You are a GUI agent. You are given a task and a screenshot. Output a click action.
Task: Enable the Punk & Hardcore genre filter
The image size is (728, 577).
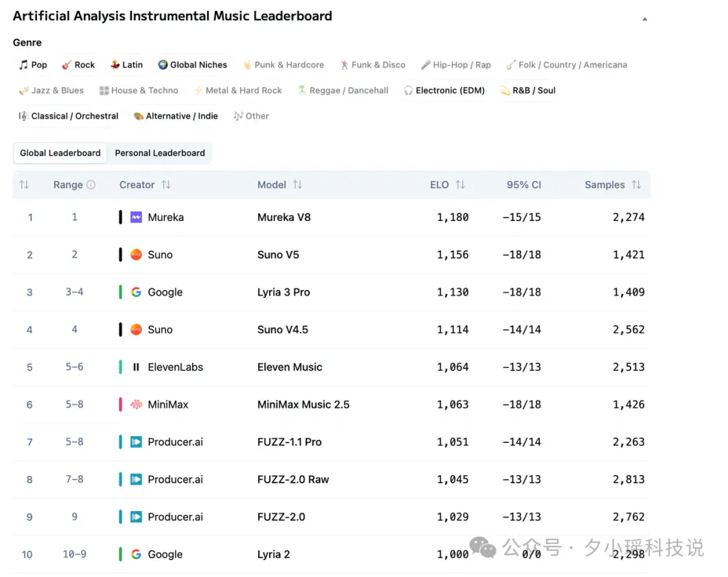pyautogui.click(x=283, y=65)
